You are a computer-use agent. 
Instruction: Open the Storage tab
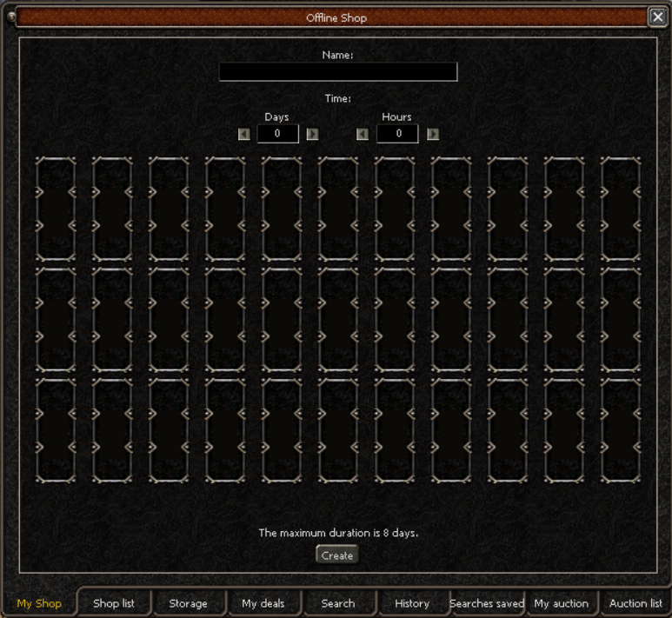(188, 603)
